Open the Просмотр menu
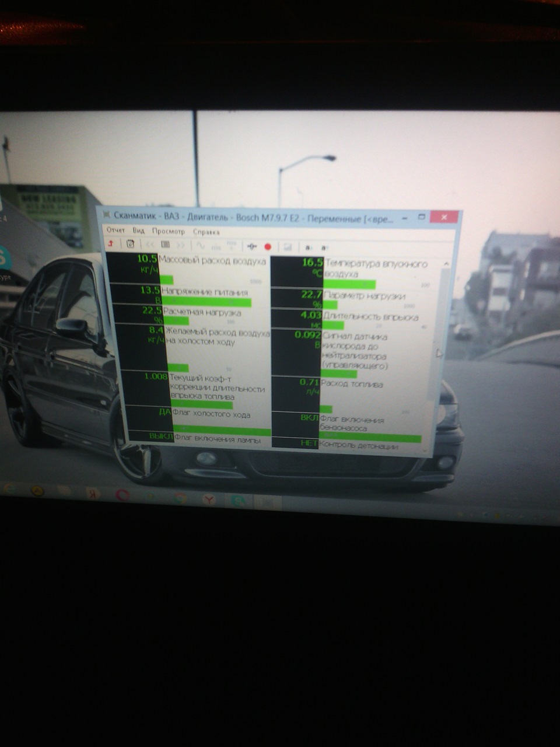Screen dimensions: 560x747 pyautogui.click(x=168, y=232)
